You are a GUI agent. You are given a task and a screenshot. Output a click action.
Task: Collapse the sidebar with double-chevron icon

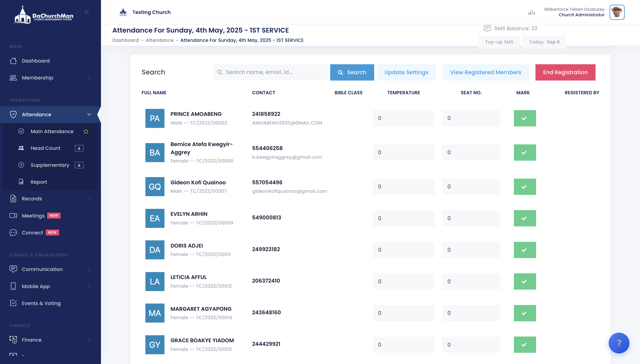coord(87,12)
